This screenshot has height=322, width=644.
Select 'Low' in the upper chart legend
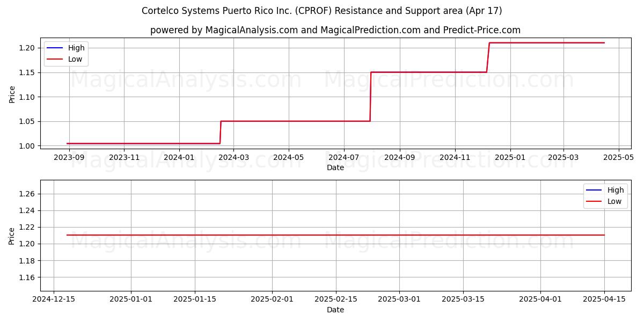(x=75, y=59)
